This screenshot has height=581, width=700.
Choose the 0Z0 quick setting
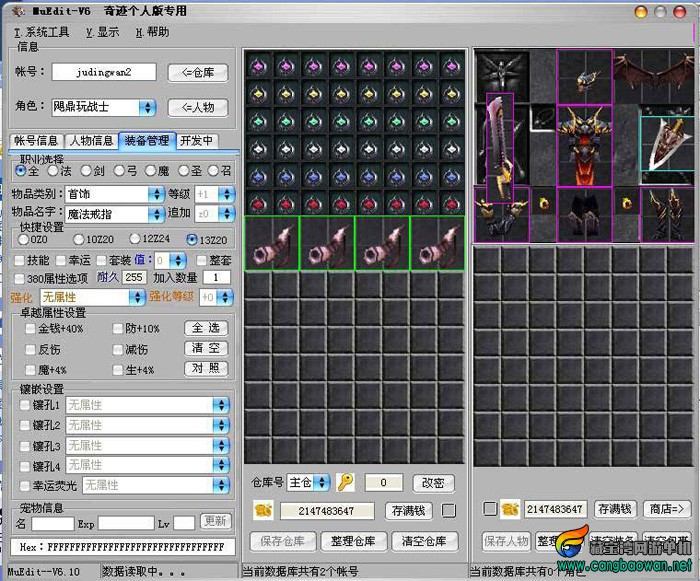pos(24,240)
